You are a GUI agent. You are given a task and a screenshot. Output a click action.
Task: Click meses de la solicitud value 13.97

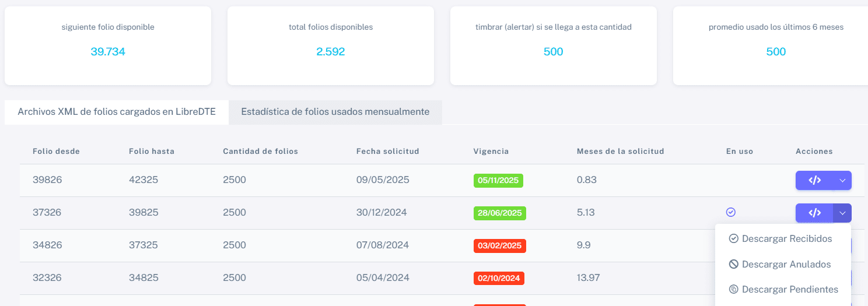tap(588, 278)
